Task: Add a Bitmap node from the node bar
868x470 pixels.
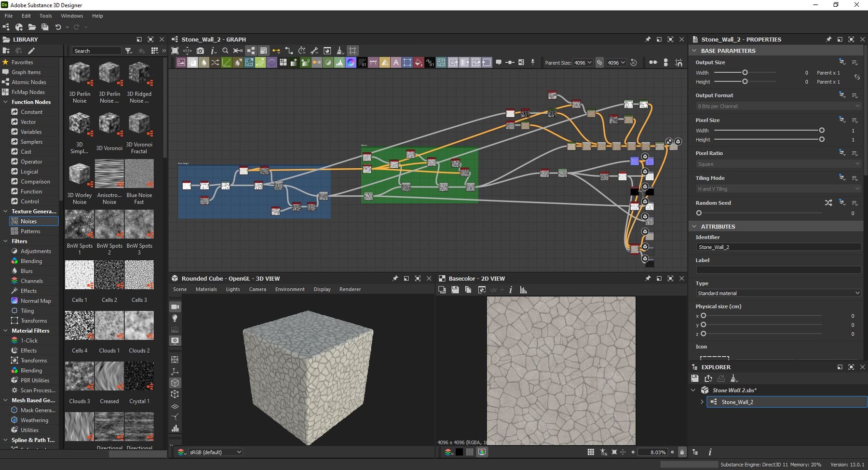Action: pyautogui.click(x=181, y=62)
